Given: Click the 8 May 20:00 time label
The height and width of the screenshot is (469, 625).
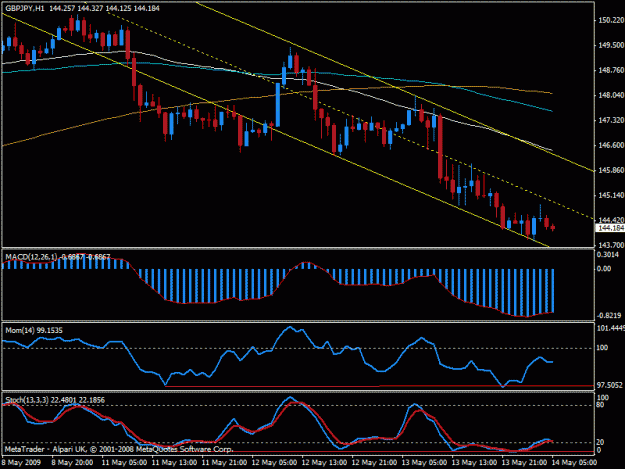Looking at the screenshot, I should 72,463.
